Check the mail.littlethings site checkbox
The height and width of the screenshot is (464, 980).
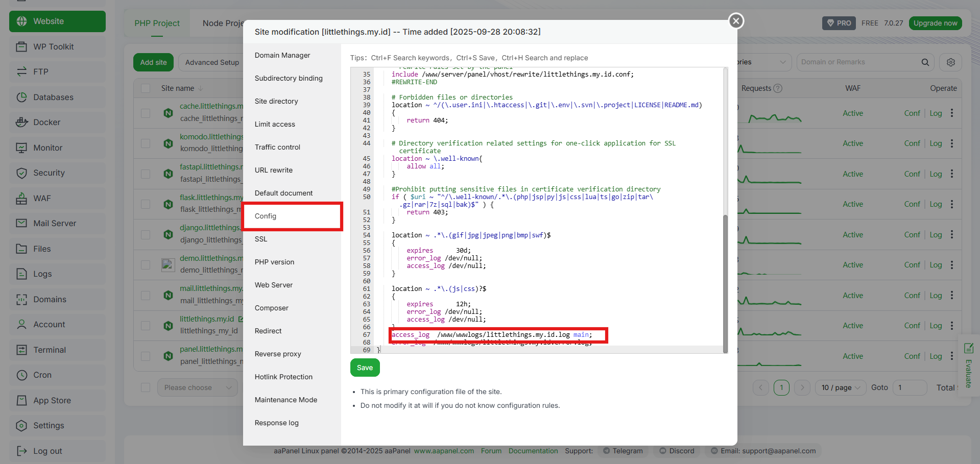[146, 295]
